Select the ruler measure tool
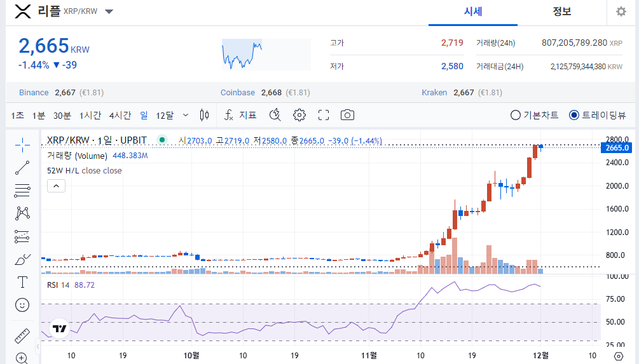Image resolution: width=639 pixels, height=364 pixels. coord(22,336)
